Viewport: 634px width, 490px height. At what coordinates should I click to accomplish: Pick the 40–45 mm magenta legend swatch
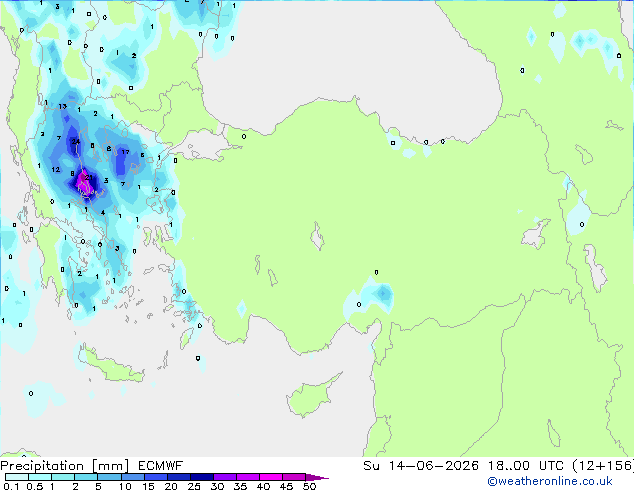click(271, 477)
